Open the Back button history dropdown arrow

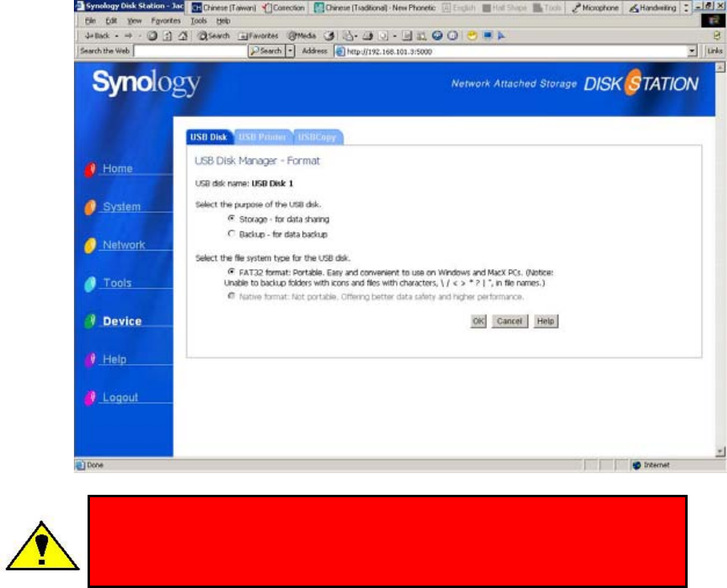coord(116,35)
